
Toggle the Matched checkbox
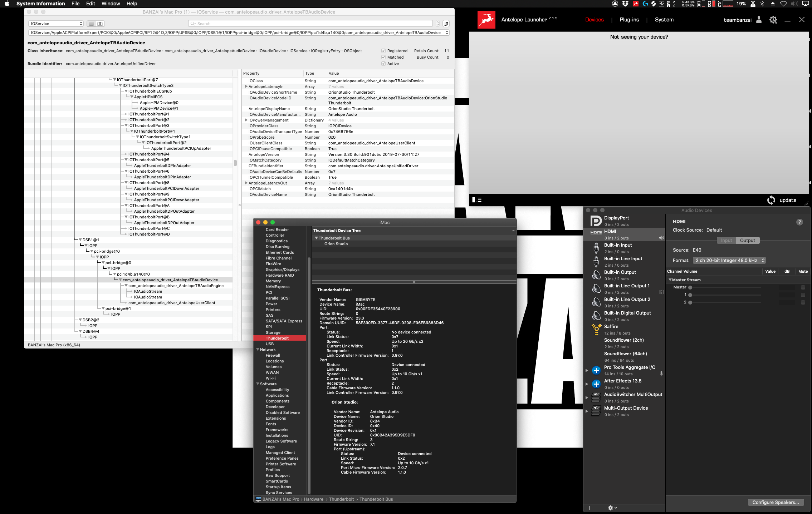pos(383,57)
